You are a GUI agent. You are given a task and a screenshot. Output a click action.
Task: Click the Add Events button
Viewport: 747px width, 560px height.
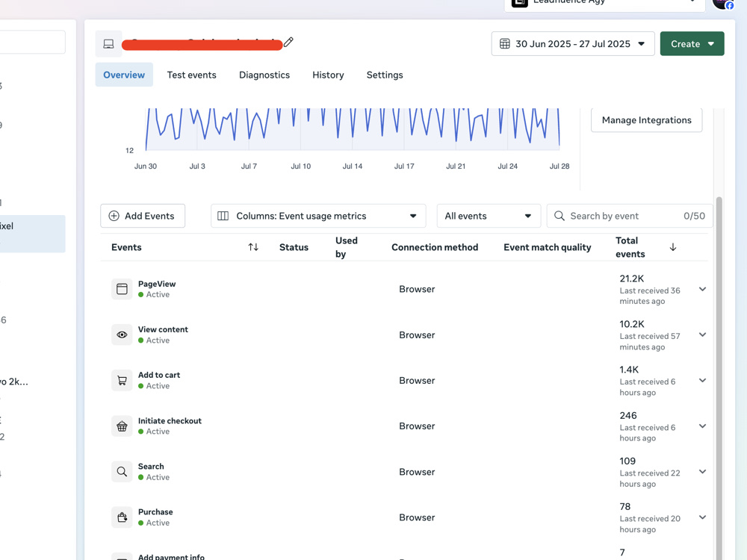coord(143,216)
